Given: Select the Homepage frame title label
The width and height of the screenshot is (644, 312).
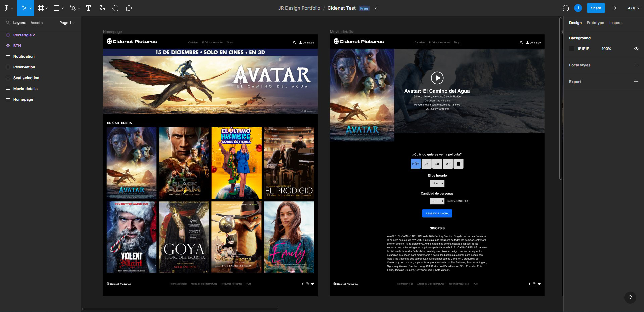Looking at the screenshot, I should point(112,32).
